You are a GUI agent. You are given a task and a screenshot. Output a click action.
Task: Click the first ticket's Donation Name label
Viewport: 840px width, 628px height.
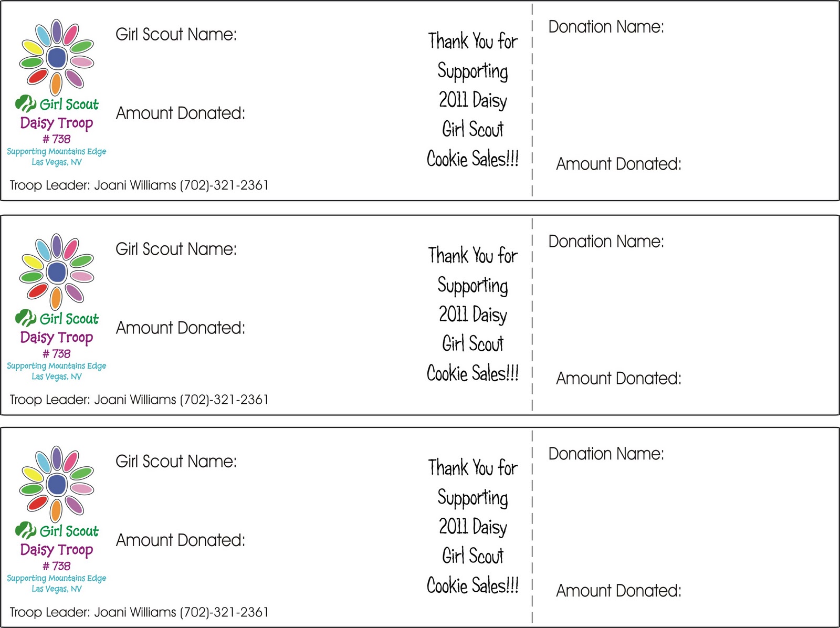coord(606,27)
